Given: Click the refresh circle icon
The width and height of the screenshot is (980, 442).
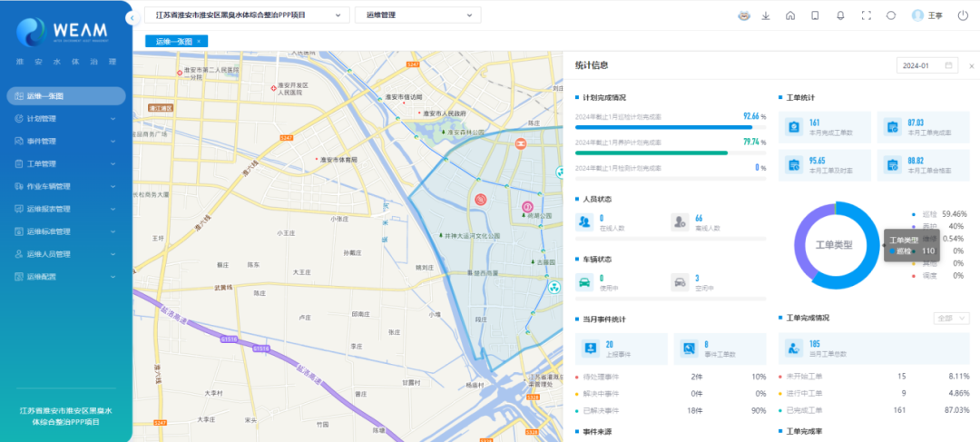Looking at the screenshot, I should (x=891, y=15).
